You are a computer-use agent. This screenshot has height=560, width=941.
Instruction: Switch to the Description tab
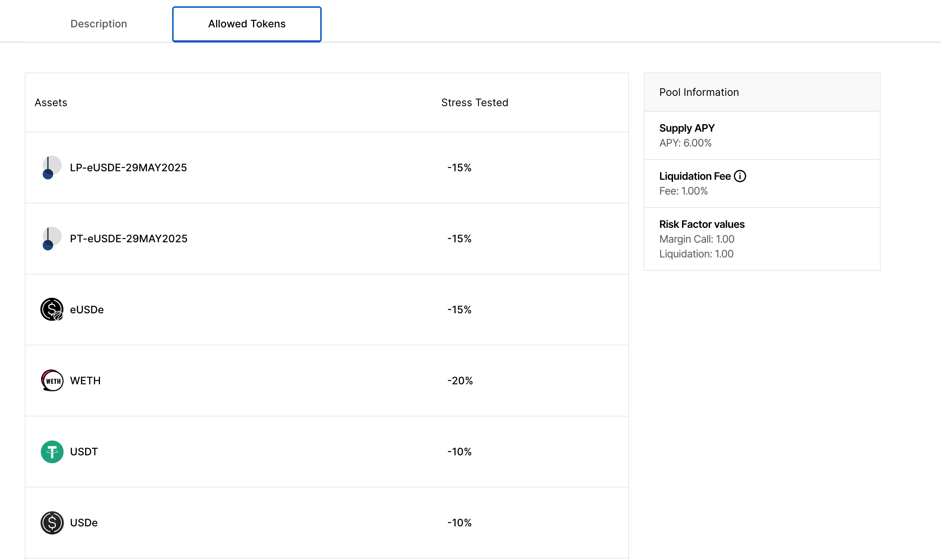click(98, 24)
